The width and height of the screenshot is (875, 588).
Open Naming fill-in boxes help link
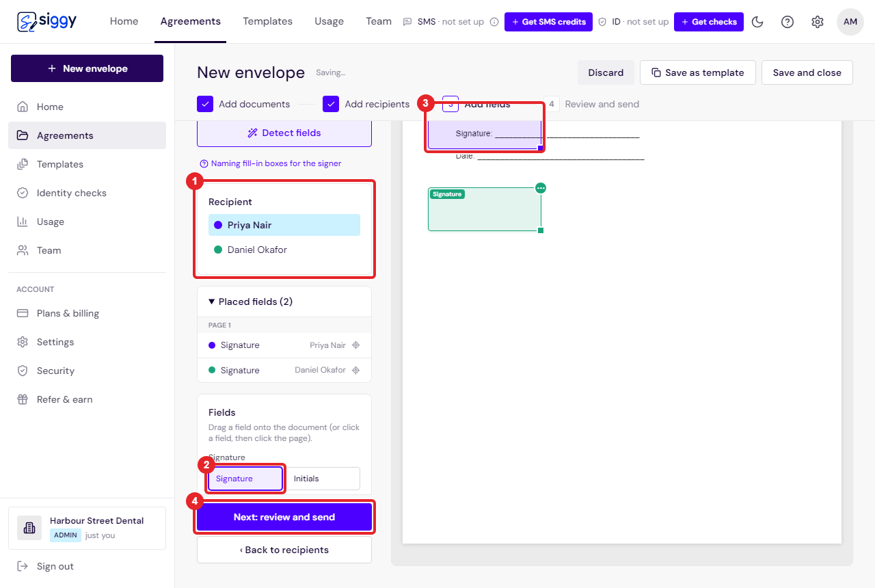tap(271, 163)
